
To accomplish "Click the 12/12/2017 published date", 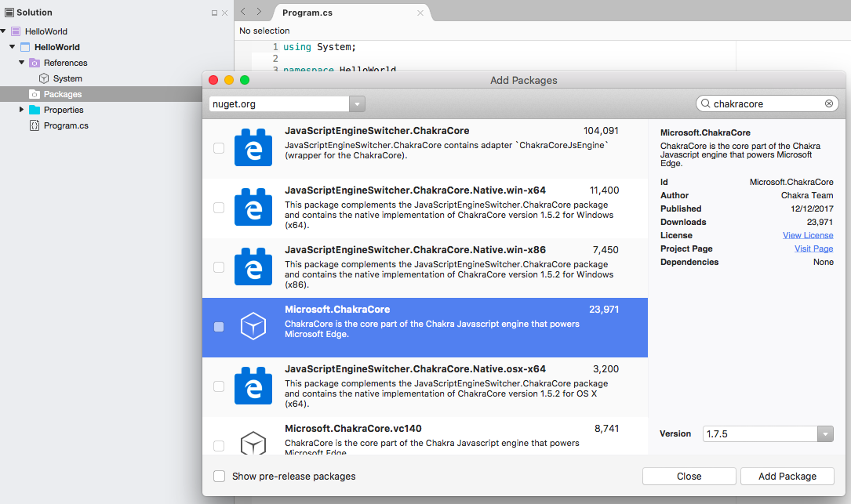I will (x=812, y=208).
